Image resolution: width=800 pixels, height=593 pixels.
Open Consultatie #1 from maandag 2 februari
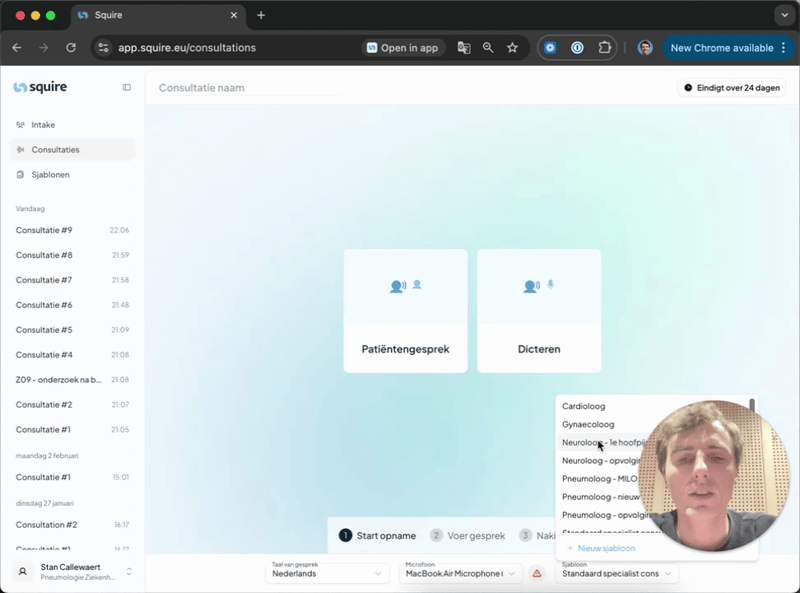coord(72,477)
